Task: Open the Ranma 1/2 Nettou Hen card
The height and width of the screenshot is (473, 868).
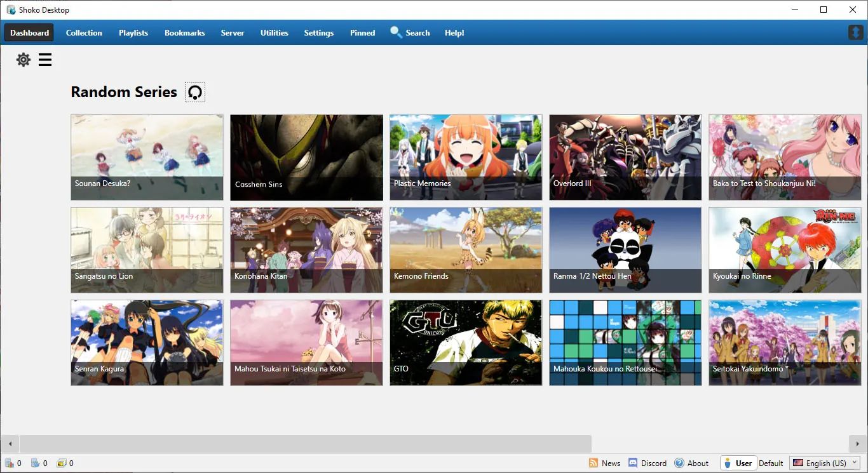Action: 625,250
